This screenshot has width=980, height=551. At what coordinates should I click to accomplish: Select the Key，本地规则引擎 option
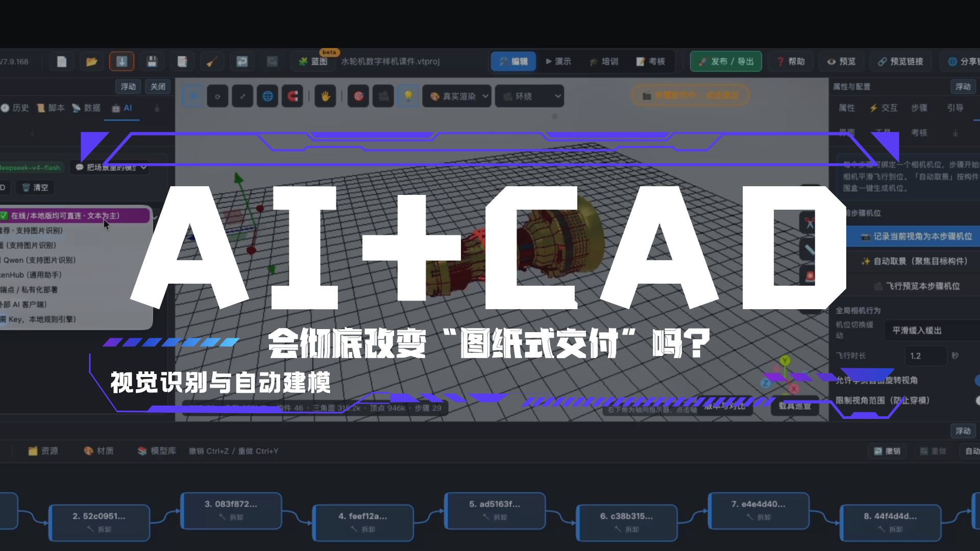click(x=75, y=319)
